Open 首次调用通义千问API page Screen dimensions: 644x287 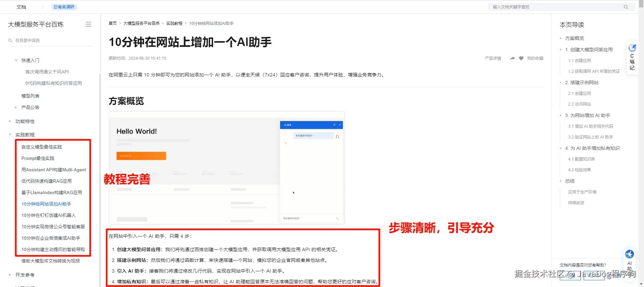point(47,72)
